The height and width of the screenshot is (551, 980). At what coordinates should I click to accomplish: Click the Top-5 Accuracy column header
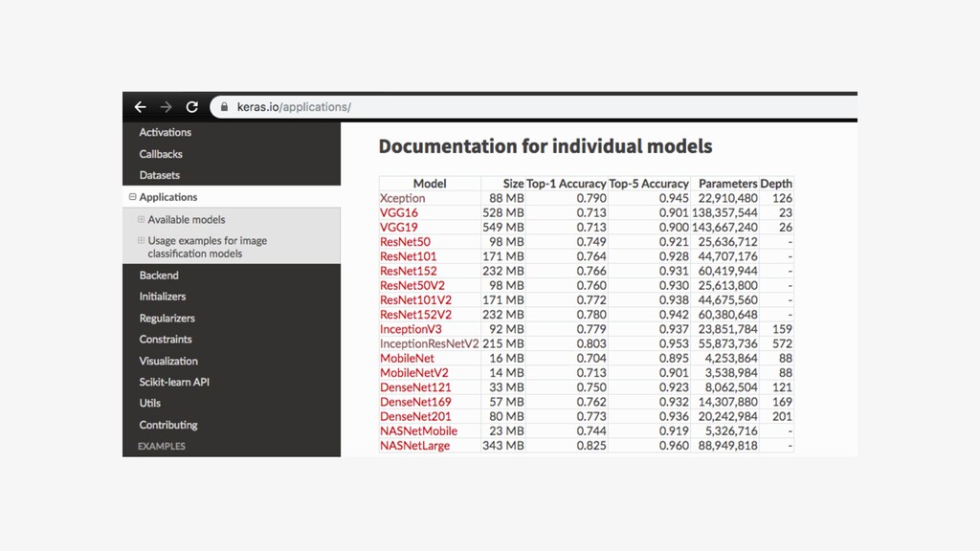(649, 184)
